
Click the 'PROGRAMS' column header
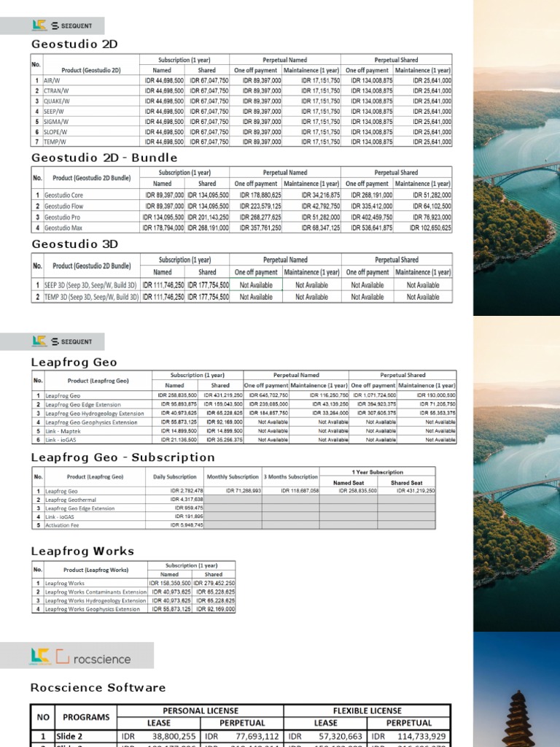(x=86, y=717)
